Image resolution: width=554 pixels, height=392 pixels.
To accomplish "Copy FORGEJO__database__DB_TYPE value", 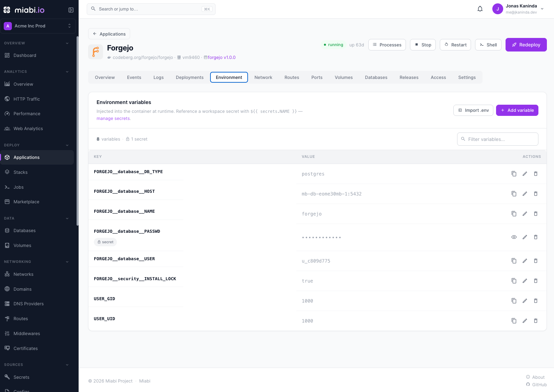I will click(514, 174).
